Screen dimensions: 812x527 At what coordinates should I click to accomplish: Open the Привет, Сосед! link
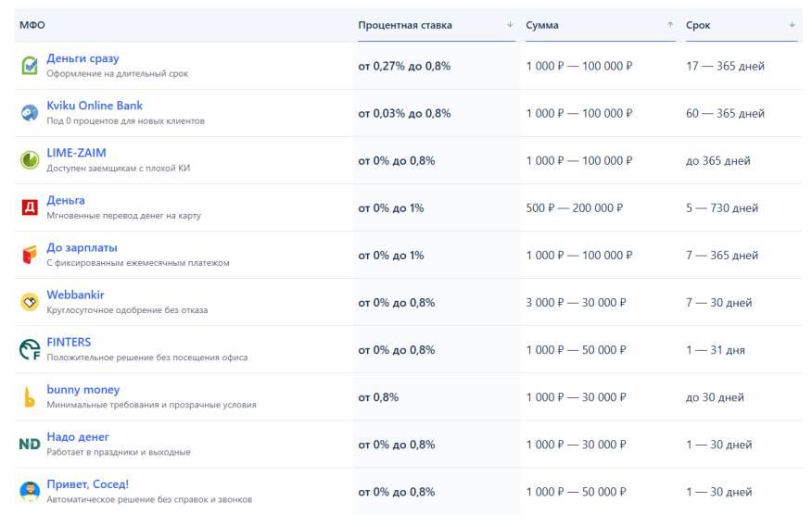point(87,484)
